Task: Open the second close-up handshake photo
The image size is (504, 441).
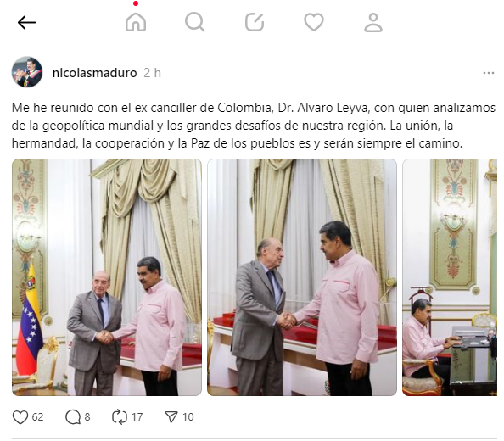Action: click(x=302, y=277)
